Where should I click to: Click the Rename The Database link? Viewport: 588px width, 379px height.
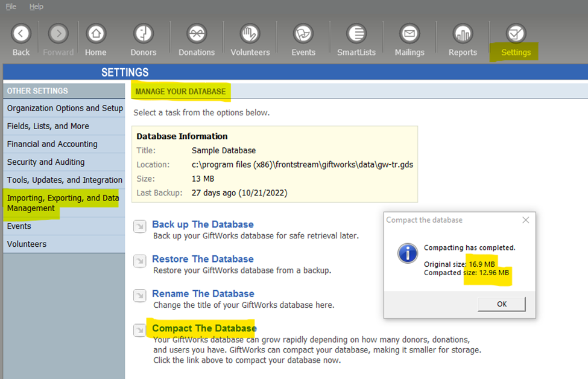[x=203, y=293]
